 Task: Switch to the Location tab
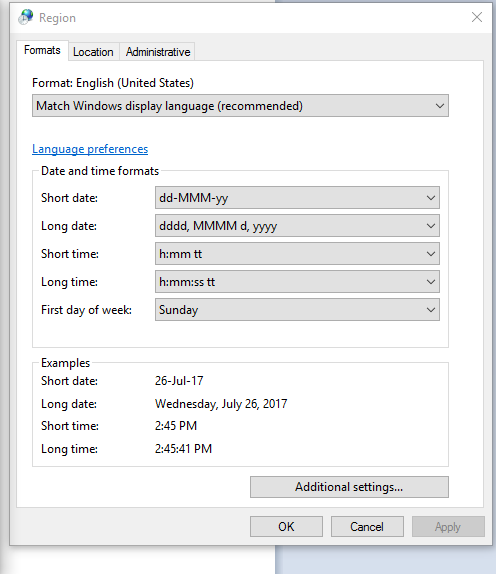pos(93,52)
